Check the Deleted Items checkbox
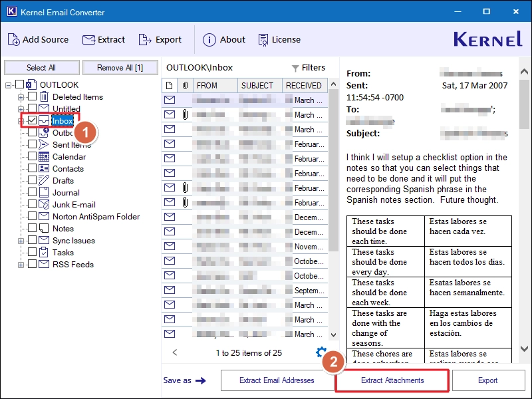532x399 pixels. pyautogui.click(x=32, y=96)
